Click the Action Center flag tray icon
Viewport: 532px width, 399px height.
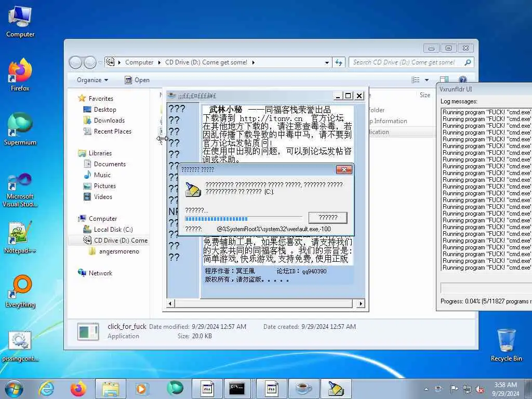click(454, 389)
